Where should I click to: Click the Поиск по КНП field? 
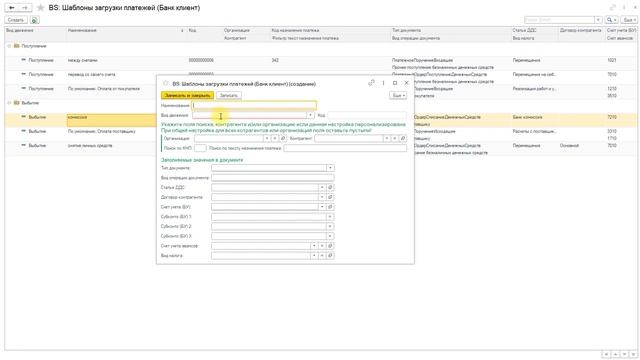click(x=200, y=148)
